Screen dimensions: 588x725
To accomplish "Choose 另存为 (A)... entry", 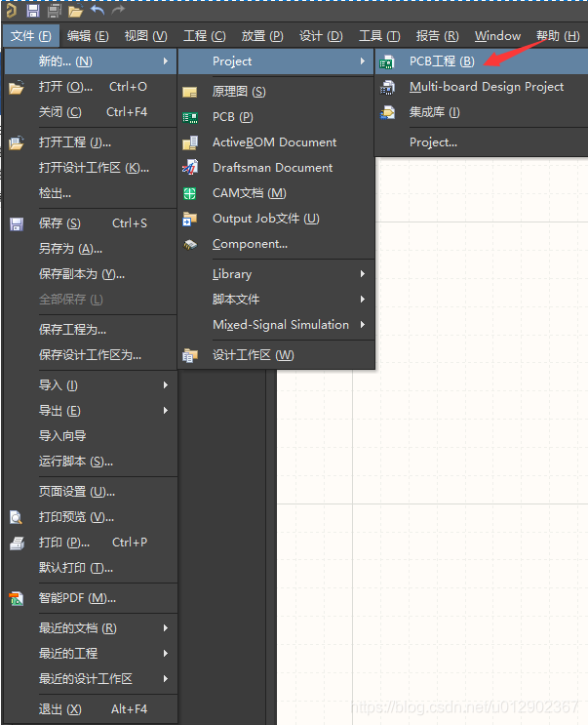I will pyautogui.click(x=91, y=249).
